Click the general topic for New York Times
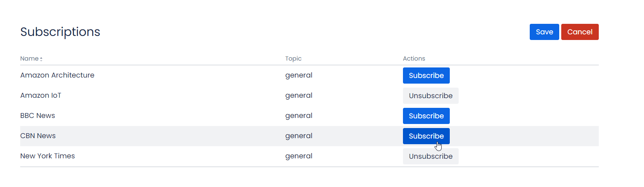The image size is (644, 187). pyautogui.click(x=299, y=156)
